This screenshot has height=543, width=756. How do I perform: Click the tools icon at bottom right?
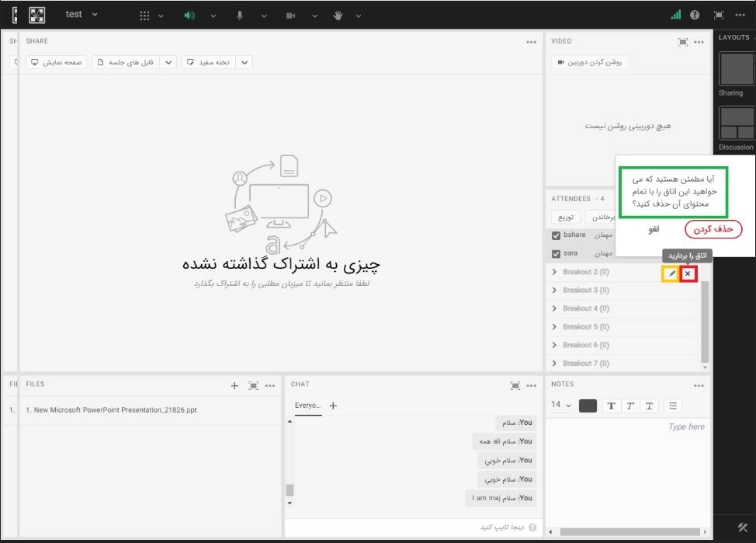743,527
